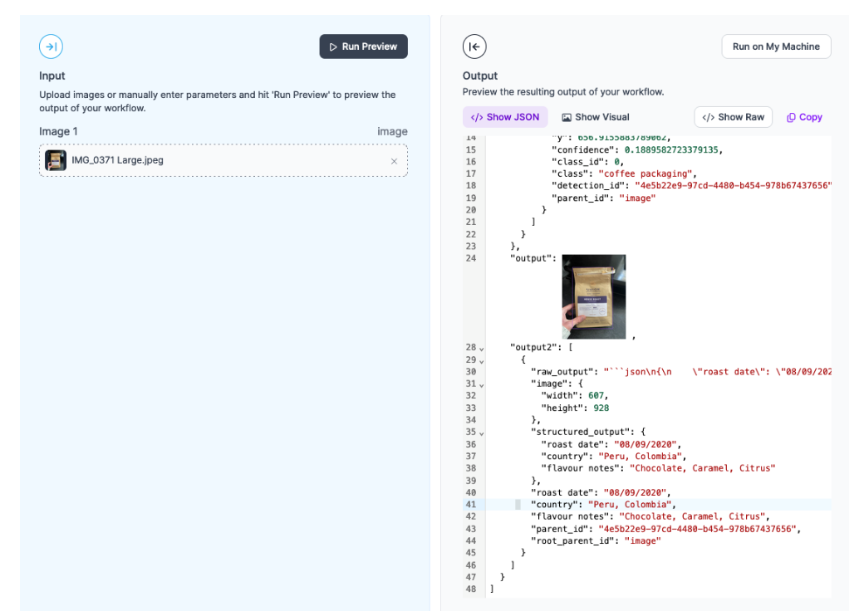Viewport: 864px width, 616px height.
Task: Collapse the Output panel with arrow icon
Action: click(474, 46)
